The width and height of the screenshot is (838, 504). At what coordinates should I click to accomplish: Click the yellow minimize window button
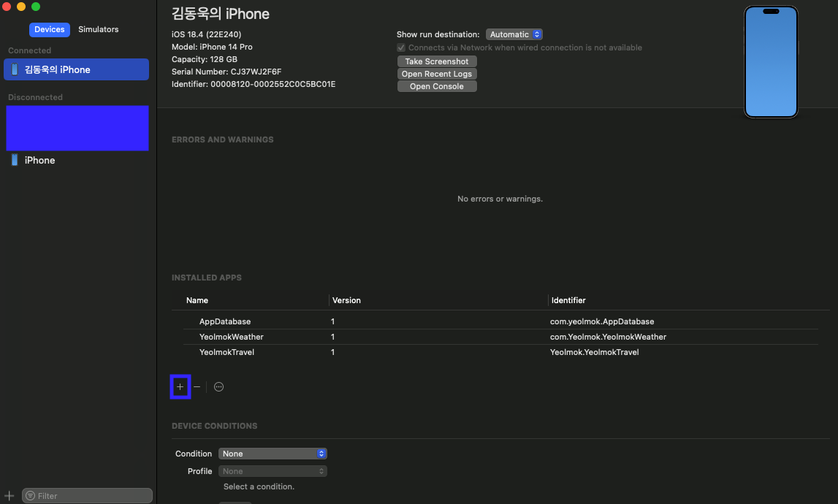click(21, 7)
